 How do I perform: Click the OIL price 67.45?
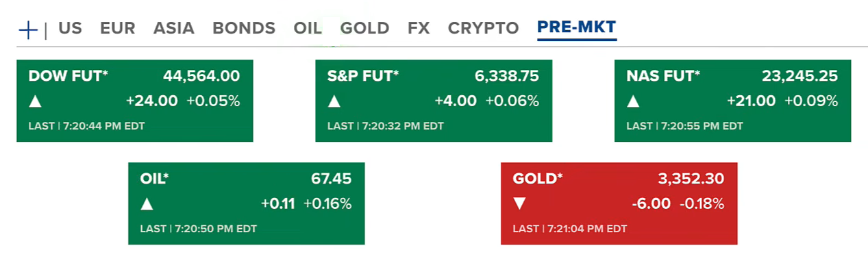(x=331, y=179)
